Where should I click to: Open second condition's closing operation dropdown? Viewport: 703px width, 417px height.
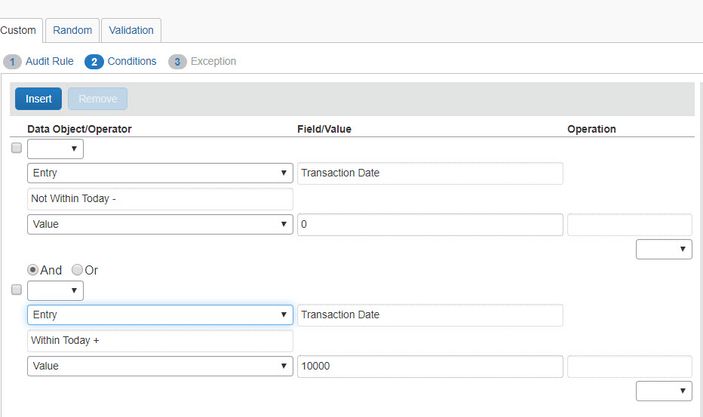pyautogui.click(x=664, y=391)
